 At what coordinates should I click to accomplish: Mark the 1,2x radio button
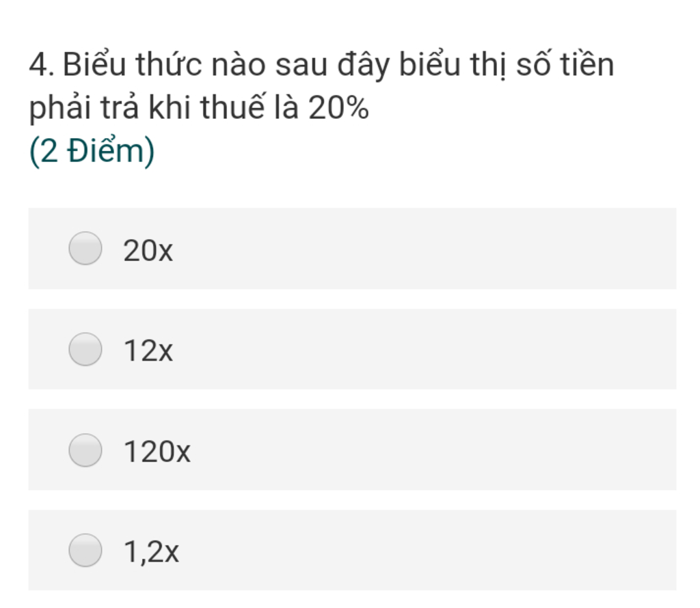85,551
